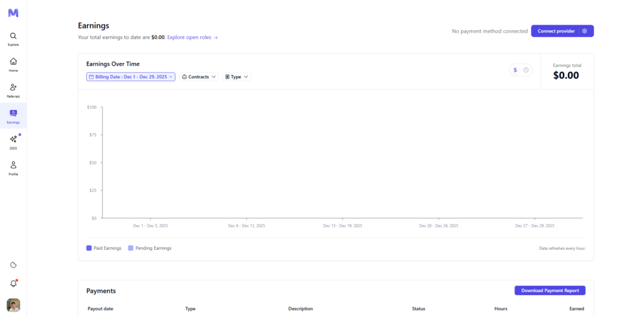Screen dimensions: 644x316
Task: Click the Mercor logo in the sidebar
Action: click(13, 13)
